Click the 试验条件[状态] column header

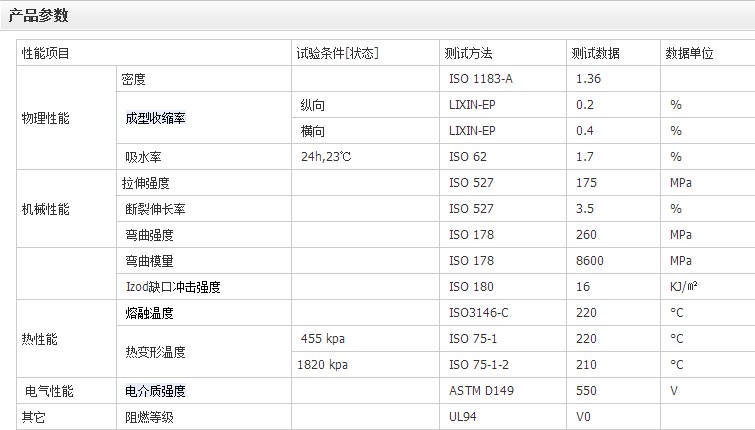click(x=337, y=53)
